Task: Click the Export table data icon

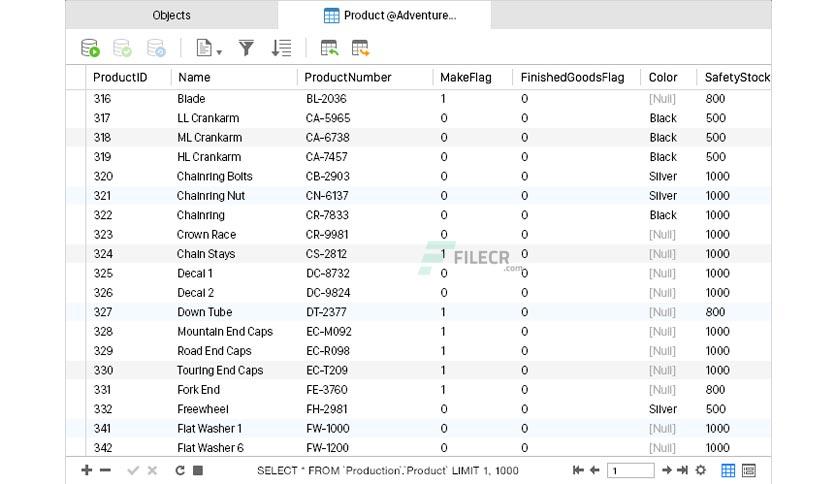Action: click(x=360, y=48)
